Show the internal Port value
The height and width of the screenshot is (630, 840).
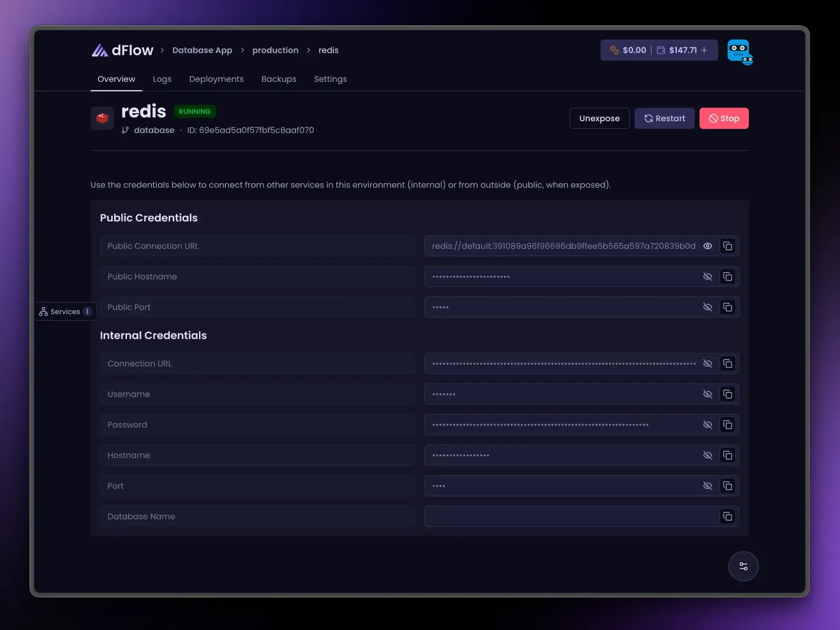pos(707,486)
